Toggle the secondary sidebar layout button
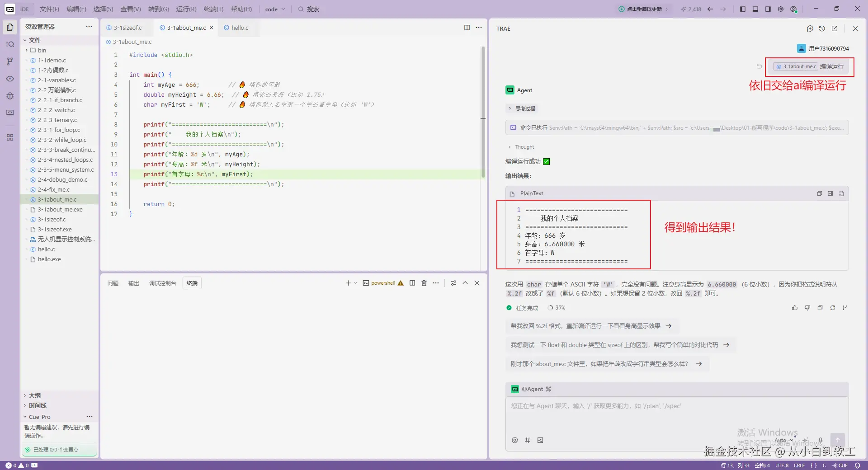This screenshot has width=868, height=470. pyautogui.click(x=768, y=9)
